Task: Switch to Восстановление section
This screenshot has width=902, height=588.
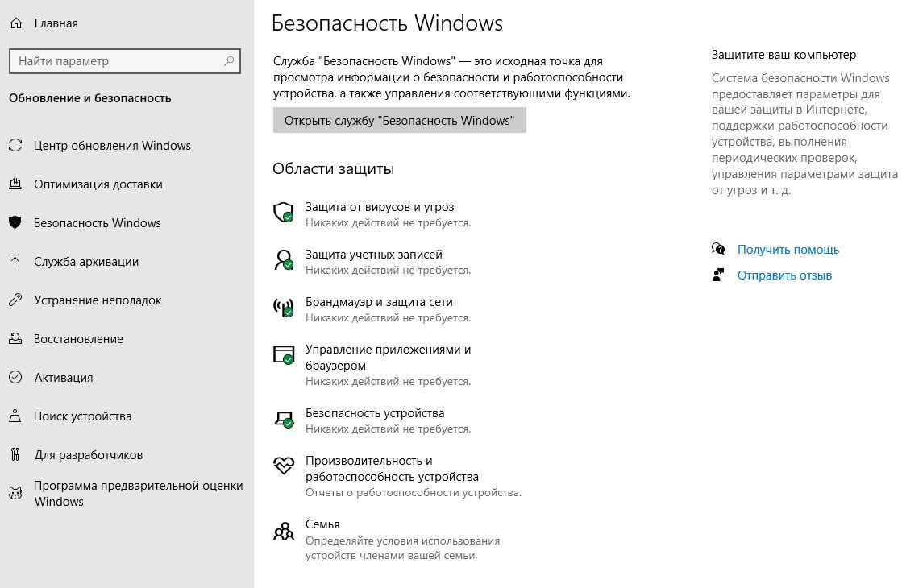Action: 78,339
